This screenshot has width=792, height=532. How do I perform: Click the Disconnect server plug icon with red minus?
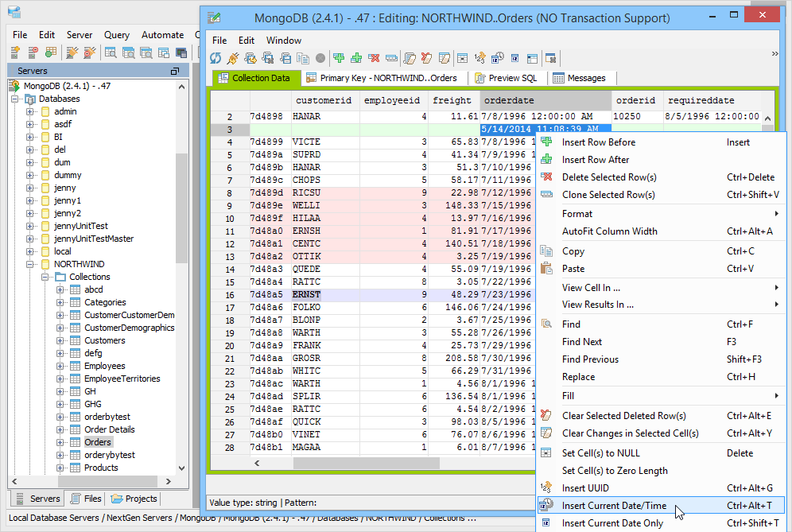click(x=90, y=52)
